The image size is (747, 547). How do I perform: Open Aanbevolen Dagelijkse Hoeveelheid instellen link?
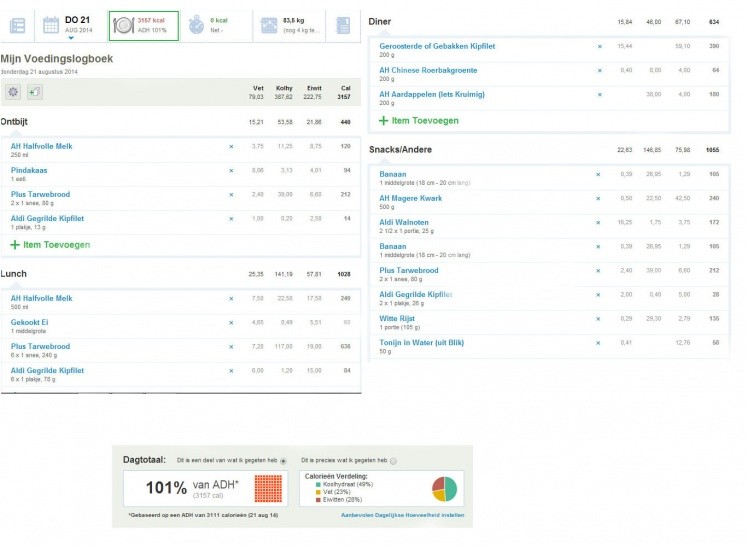(402, 515)
